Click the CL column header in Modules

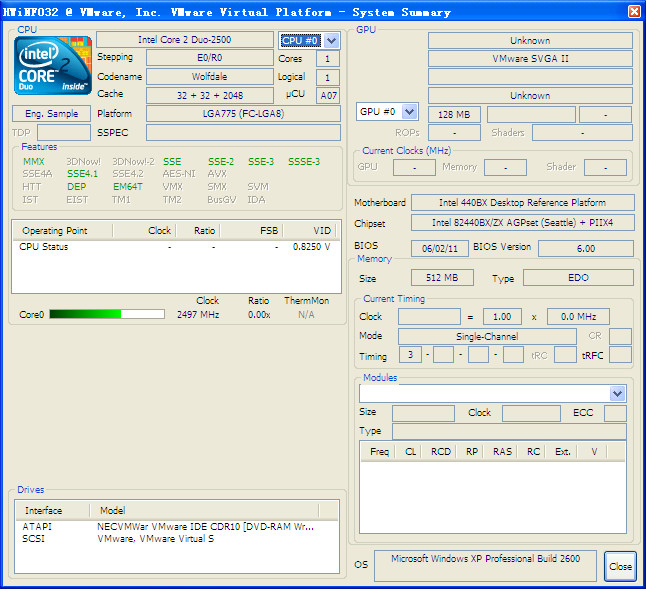(x=410, y=452)
